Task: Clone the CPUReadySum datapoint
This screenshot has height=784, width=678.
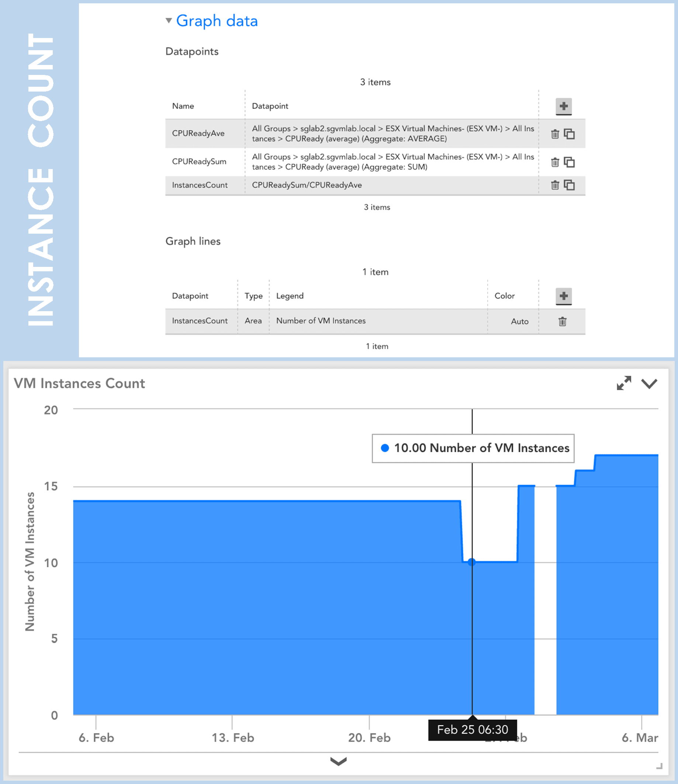Action: point(569,162)
